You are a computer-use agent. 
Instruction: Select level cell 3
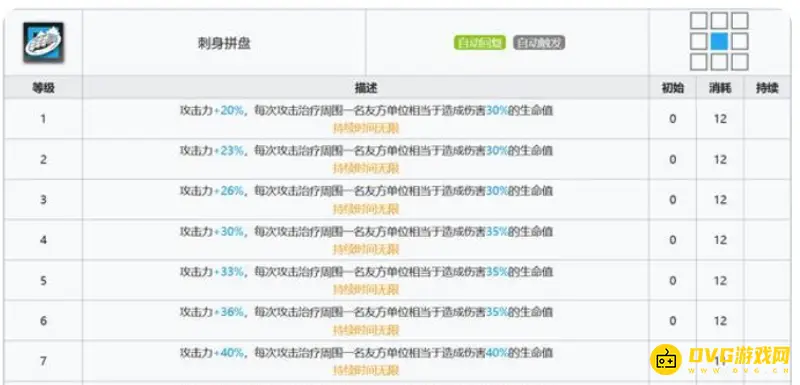pos(43,200)
